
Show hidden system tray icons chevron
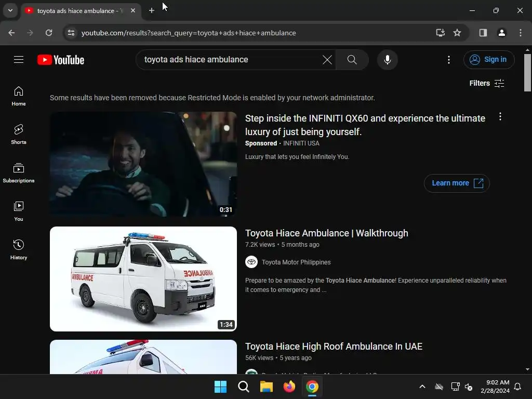click(422, 387)
